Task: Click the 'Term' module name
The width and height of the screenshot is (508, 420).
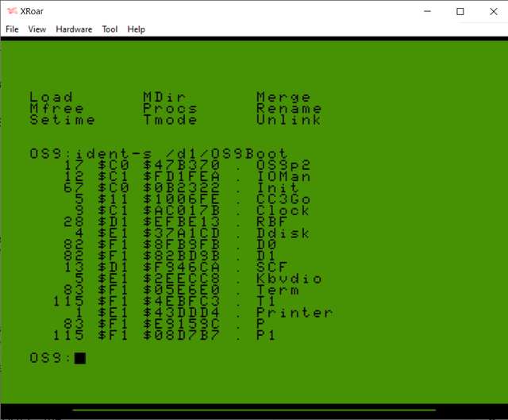Action: tap(278, 290)
